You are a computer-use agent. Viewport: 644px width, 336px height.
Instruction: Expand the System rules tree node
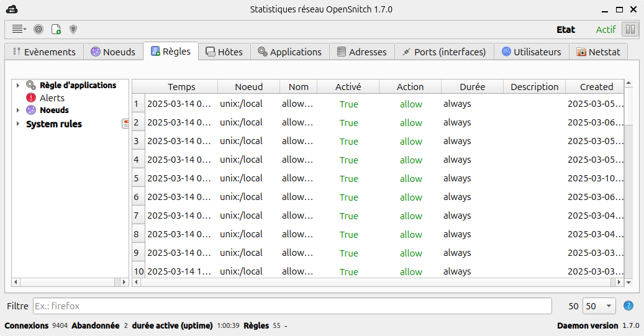pos(17,124)
